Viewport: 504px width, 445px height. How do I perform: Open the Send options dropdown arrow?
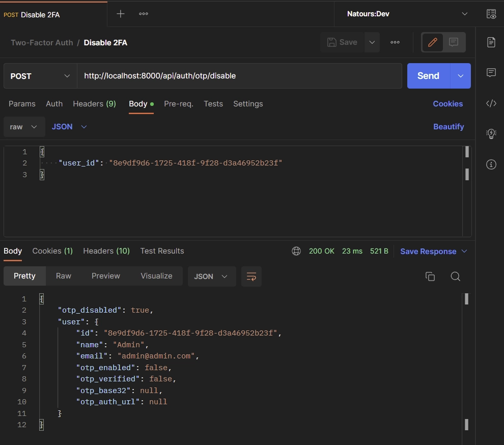coord(461,76)
